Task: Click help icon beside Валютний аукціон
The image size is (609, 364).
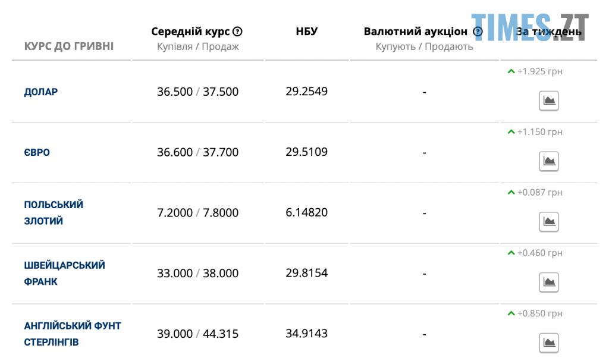Action: 478,32
